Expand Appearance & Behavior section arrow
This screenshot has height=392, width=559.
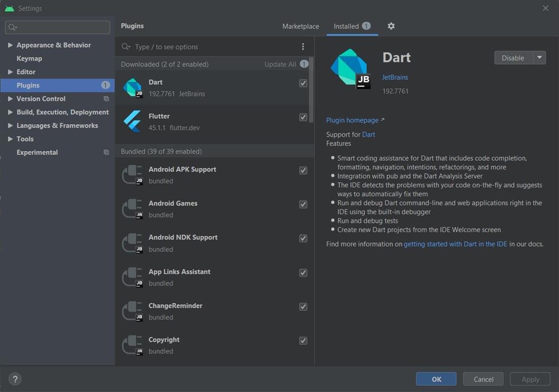tap(10, 45)
